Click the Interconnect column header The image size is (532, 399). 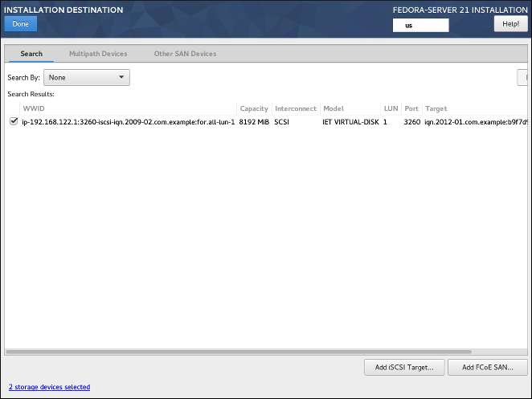[295, 108]
